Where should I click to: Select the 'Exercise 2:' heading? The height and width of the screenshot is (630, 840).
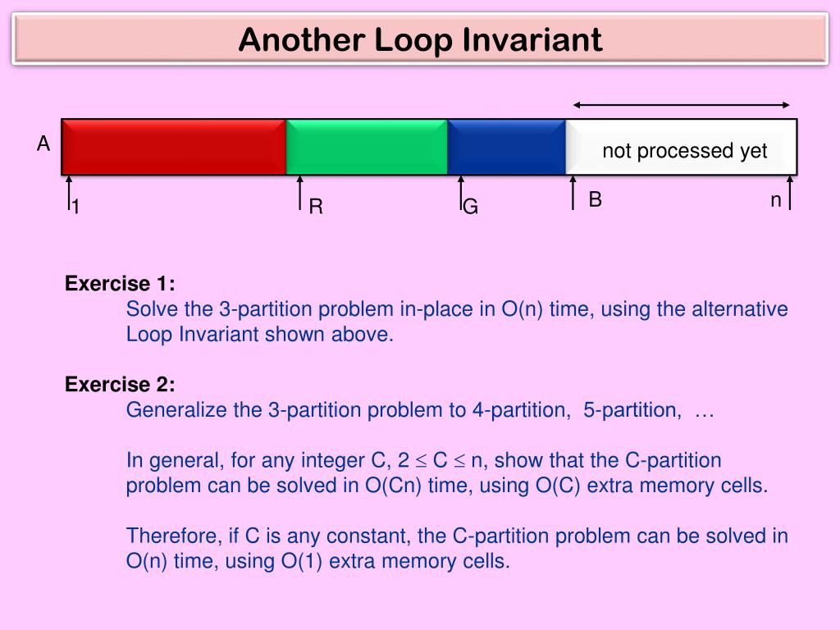coord(120,384)
